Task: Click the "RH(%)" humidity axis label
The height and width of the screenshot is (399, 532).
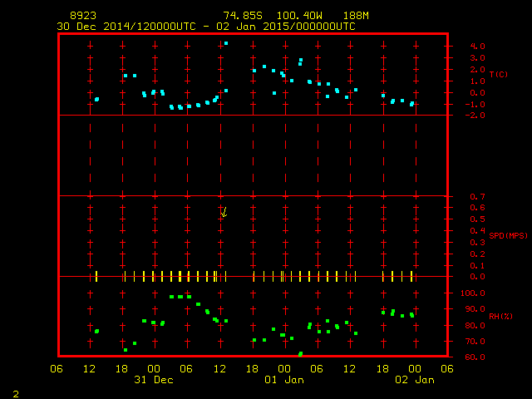Action: 500,316
